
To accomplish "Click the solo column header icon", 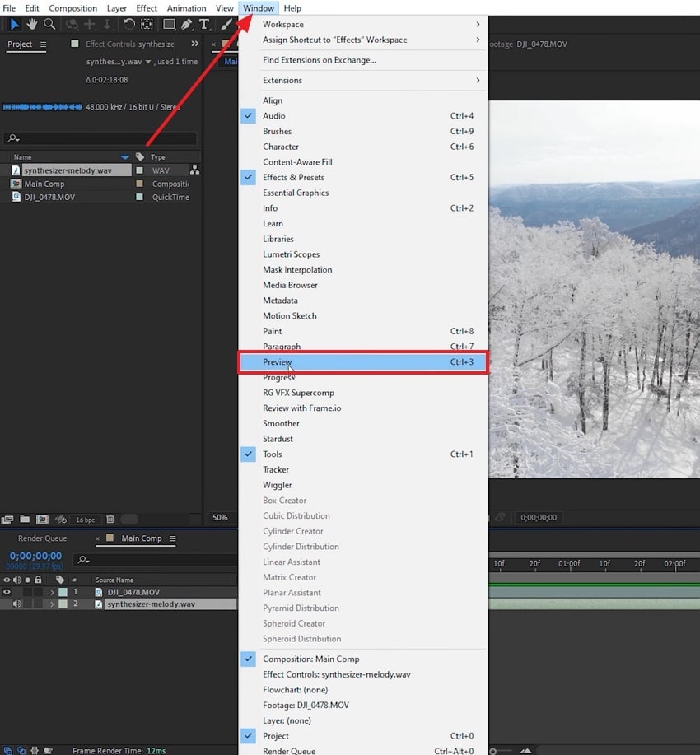I will click(x=28, y=580).
